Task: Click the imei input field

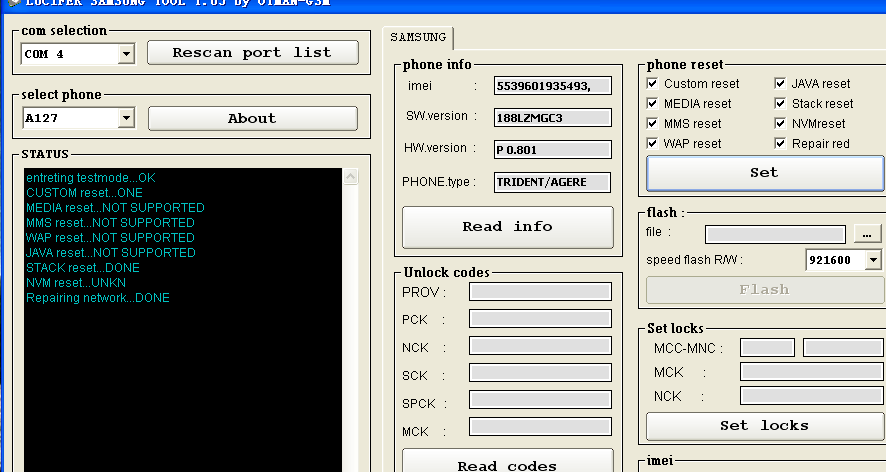Action: [x=553, y=87]
